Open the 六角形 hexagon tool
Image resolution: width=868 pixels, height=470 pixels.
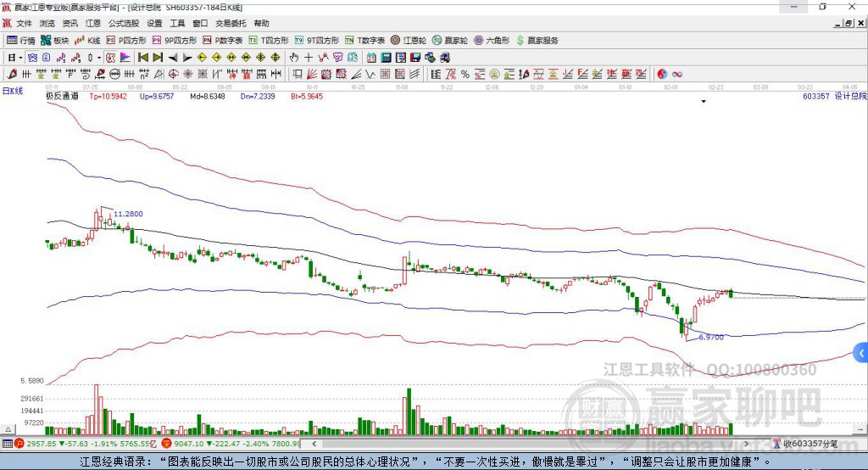[492, 41]
